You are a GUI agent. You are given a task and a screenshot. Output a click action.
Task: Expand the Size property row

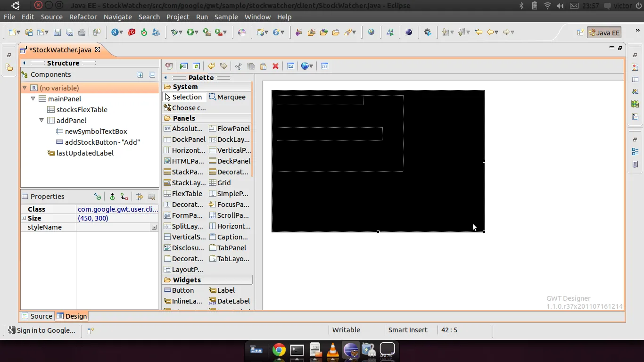click(24, 218)
